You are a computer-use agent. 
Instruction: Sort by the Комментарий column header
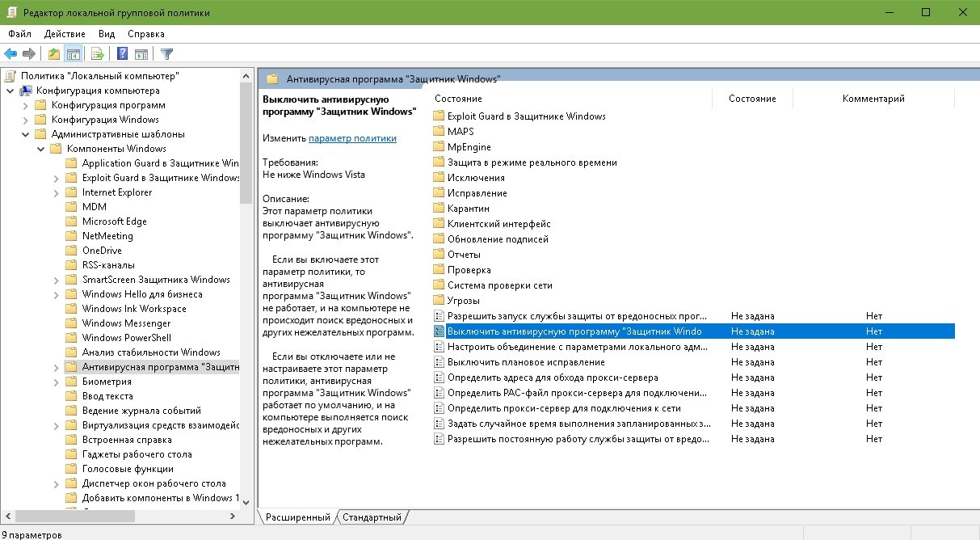pyautogui.click(x=873, y=99)
